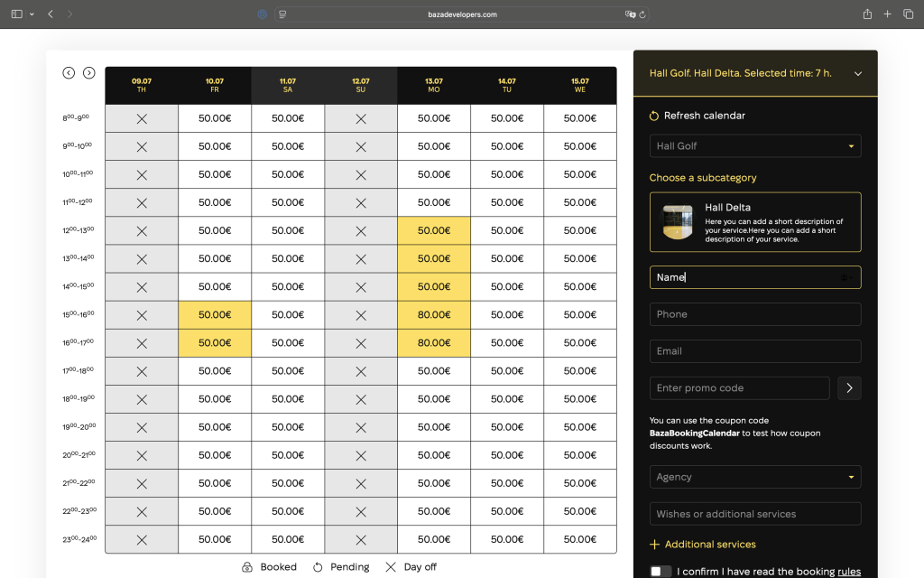Click the 17-18 time row label
This screenshot has width=924, height=578.
79,371
